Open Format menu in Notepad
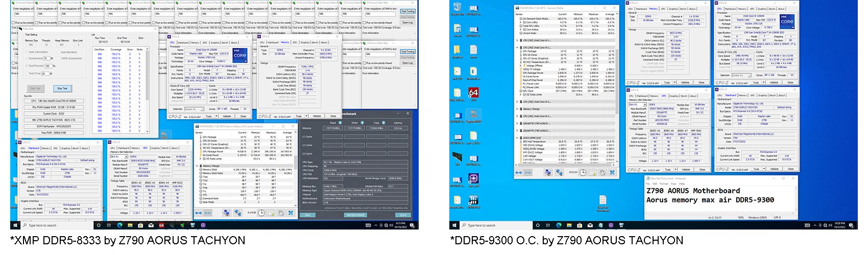 664,184
